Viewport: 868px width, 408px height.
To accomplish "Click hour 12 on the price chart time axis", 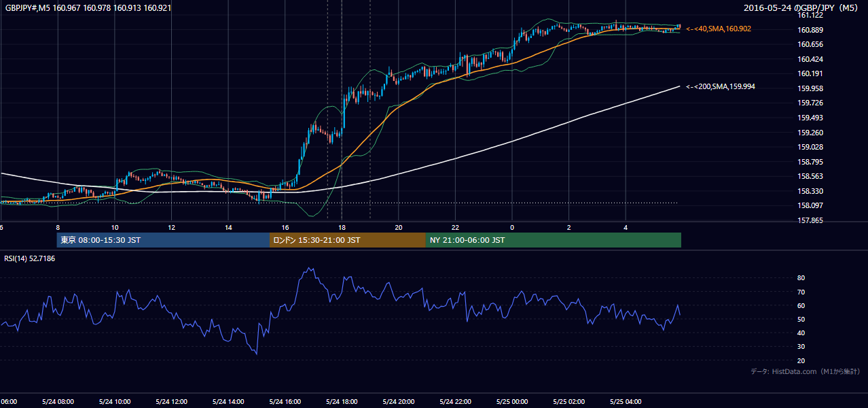I will click(172, 228).
